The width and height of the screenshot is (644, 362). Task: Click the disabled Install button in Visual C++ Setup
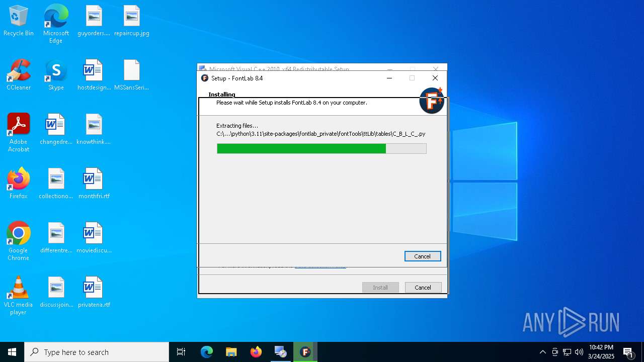(x=380, y=288)
